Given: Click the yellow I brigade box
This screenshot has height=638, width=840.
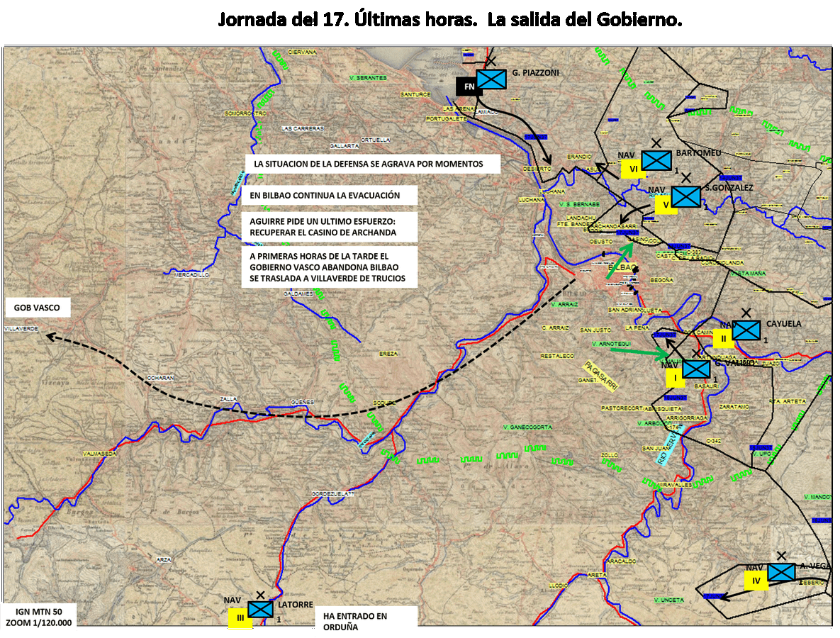Looking at the screenshot, I should tap(675, 378).
